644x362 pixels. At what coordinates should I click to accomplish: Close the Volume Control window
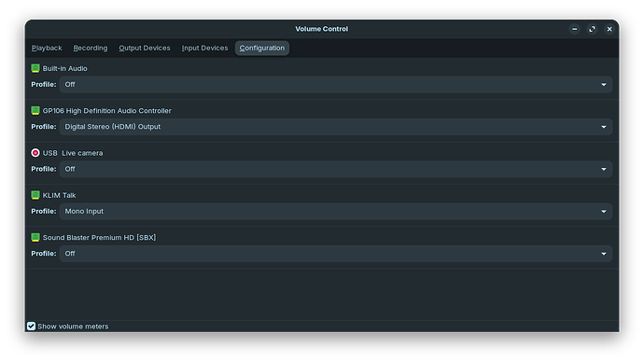609,29
